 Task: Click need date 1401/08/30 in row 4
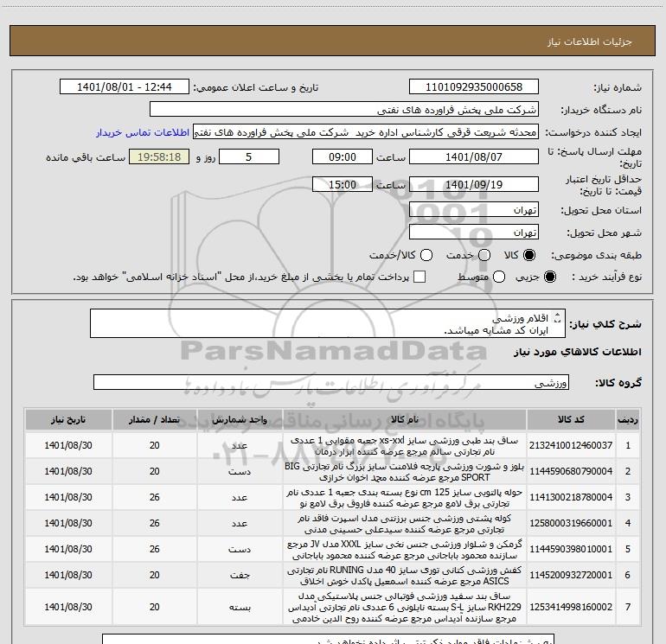coord(68,523)
